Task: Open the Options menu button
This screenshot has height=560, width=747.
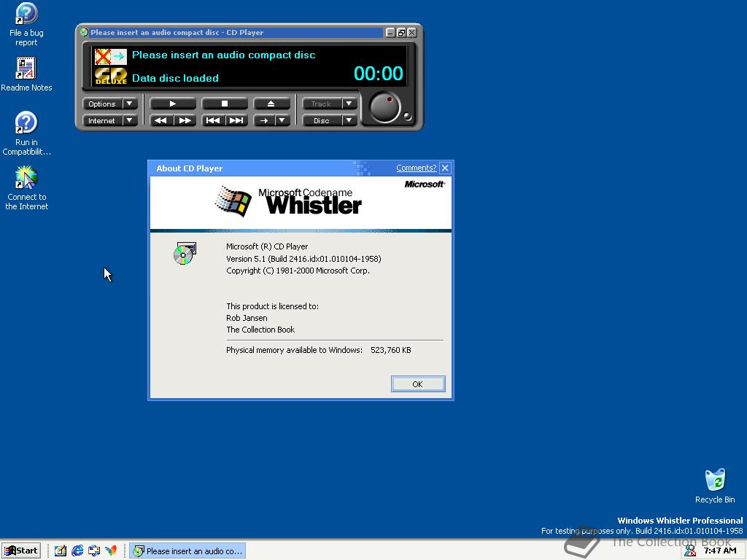Action: tap(102, 104)
